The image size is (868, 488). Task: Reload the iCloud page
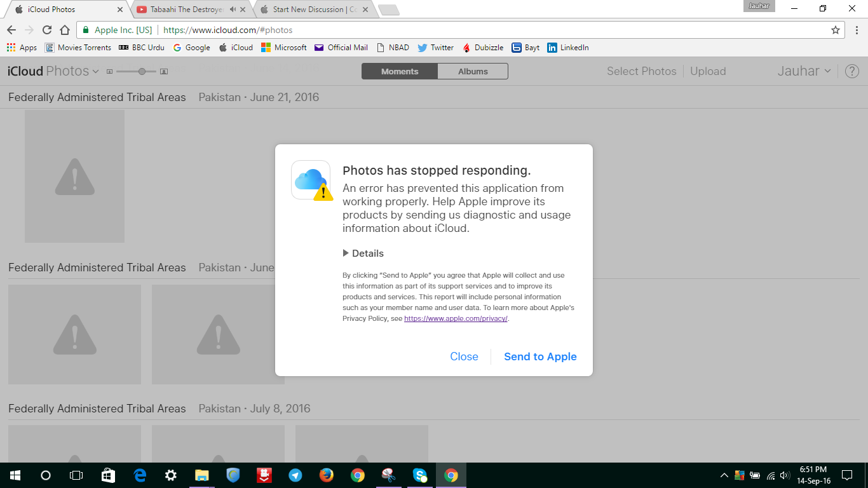point(47,30)
